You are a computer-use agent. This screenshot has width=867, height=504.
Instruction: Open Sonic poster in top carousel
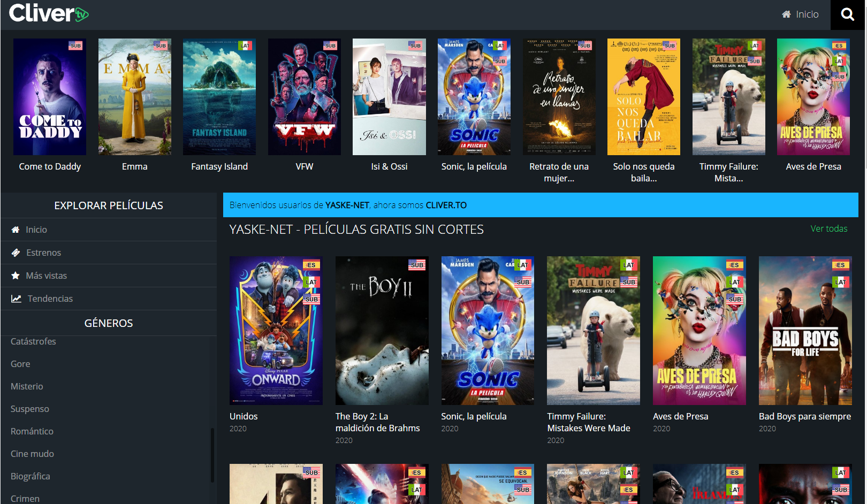[474, 97]
